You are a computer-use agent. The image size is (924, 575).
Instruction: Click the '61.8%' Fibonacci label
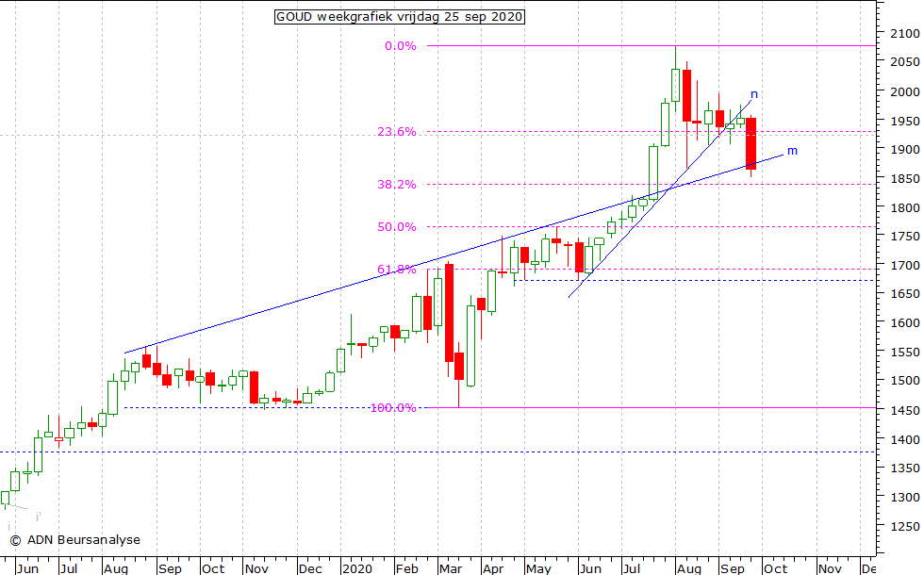pyautogui.click(x=397, y=270)
